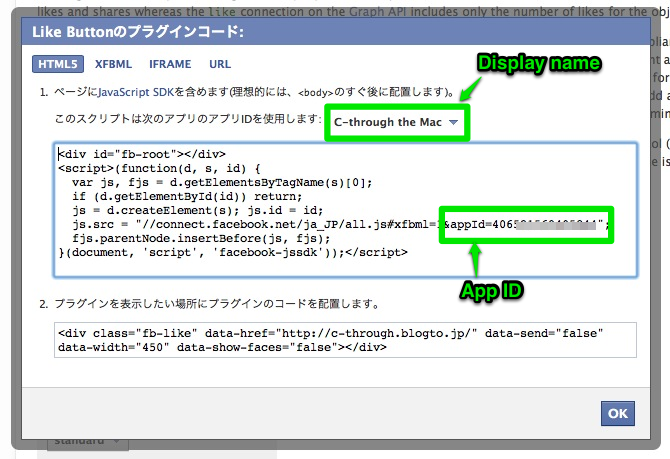Switch to the URL tab
Screen dimensions: 670x459
click(x=220, y=64)
